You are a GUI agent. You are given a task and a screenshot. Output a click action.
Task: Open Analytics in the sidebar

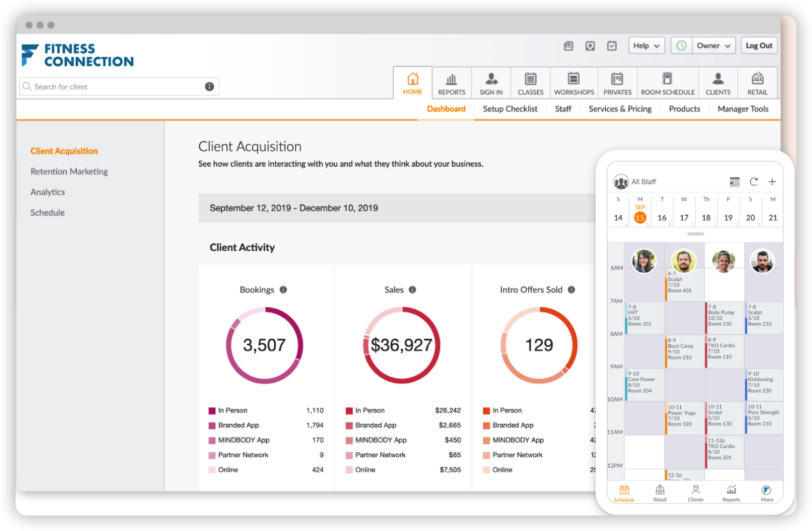[x=47, y=192]
